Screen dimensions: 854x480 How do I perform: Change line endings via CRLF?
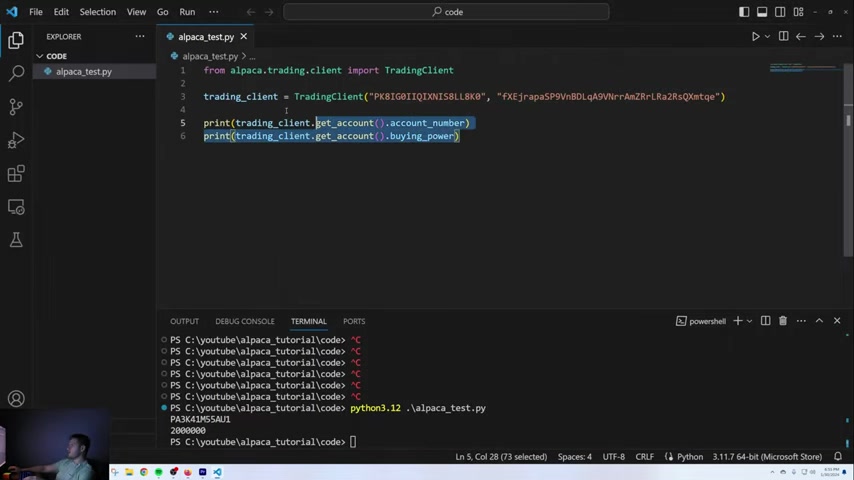pos(644,457)
